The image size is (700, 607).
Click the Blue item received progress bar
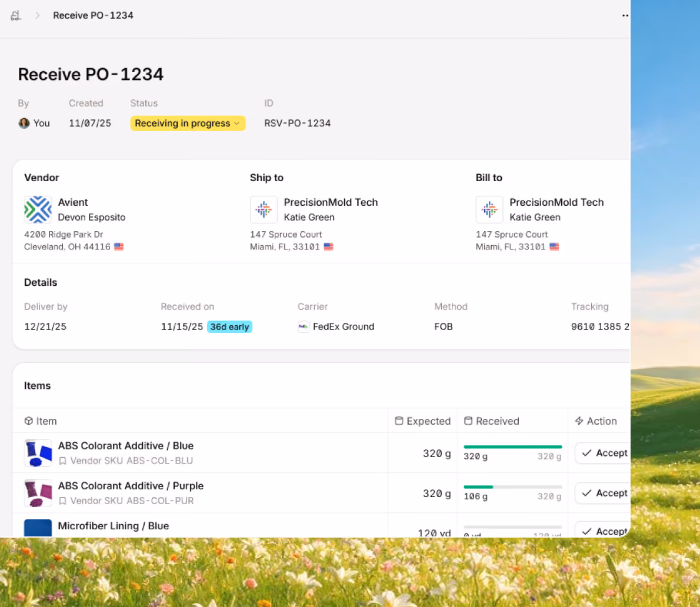(x=512, y=447)
